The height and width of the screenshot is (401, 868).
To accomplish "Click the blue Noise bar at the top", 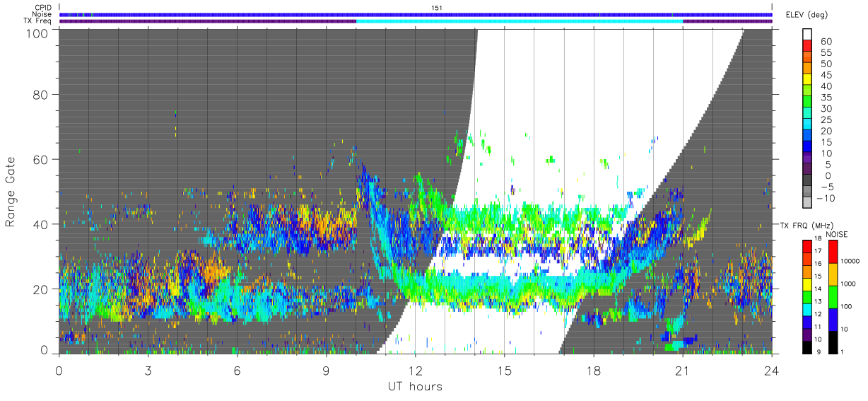I will point(416,14).
